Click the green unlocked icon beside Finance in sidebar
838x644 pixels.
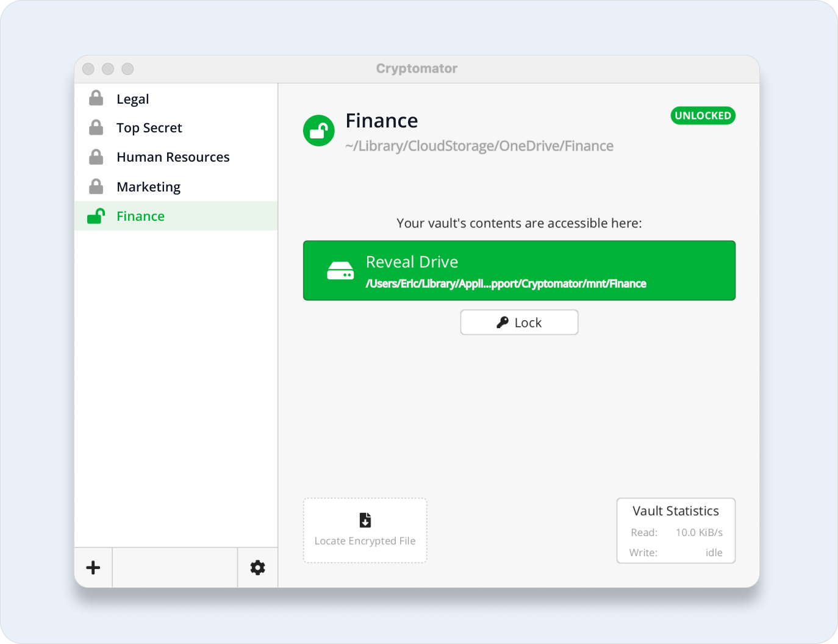coord(96,216)
